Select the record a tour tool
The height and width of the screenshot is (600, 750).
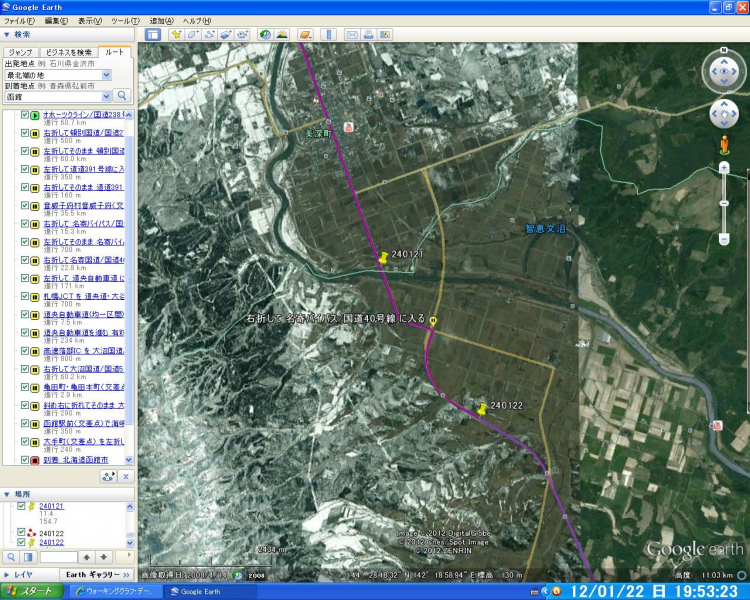point(243,34)
